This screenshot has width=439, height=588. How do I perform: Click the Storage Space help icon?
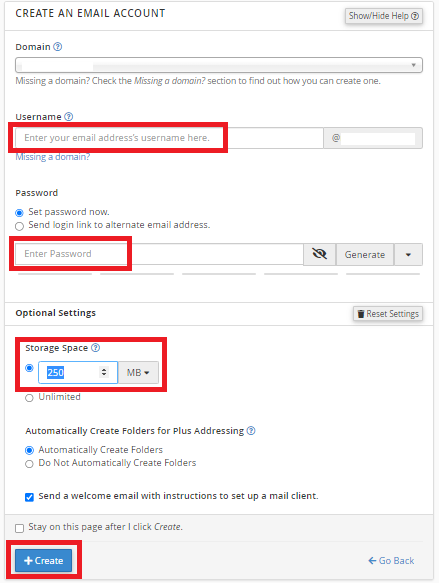(x=96, y=348)
